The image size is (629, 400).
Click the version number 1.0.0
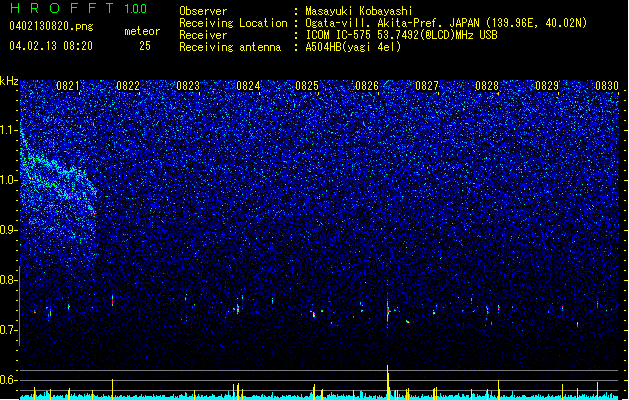click(135, 8)
